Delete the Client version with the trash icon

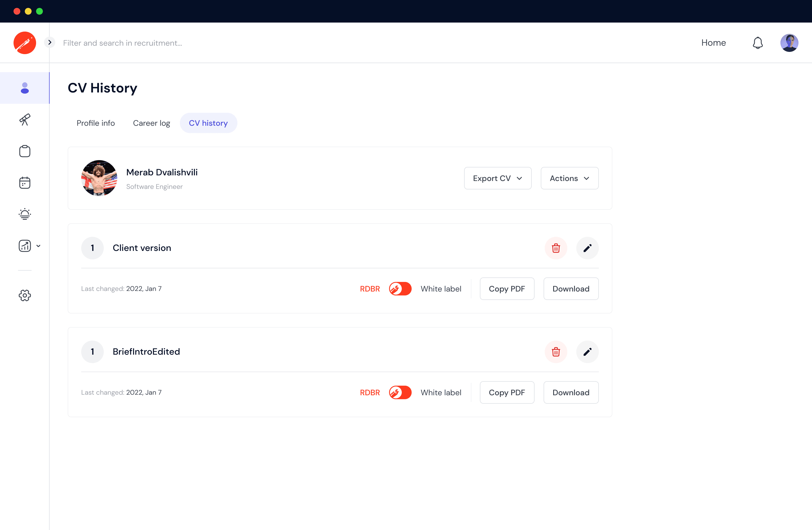556,248
